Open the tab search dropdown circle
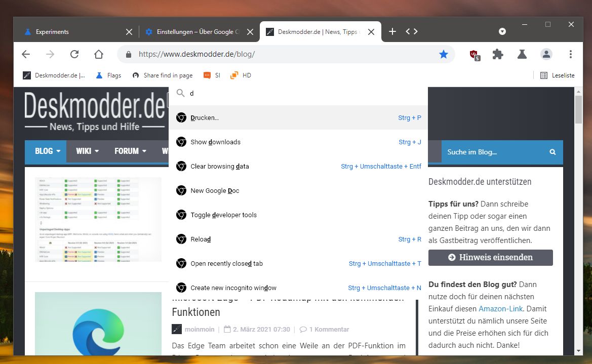Screen dimensions: 592x364 coord(502,31)
